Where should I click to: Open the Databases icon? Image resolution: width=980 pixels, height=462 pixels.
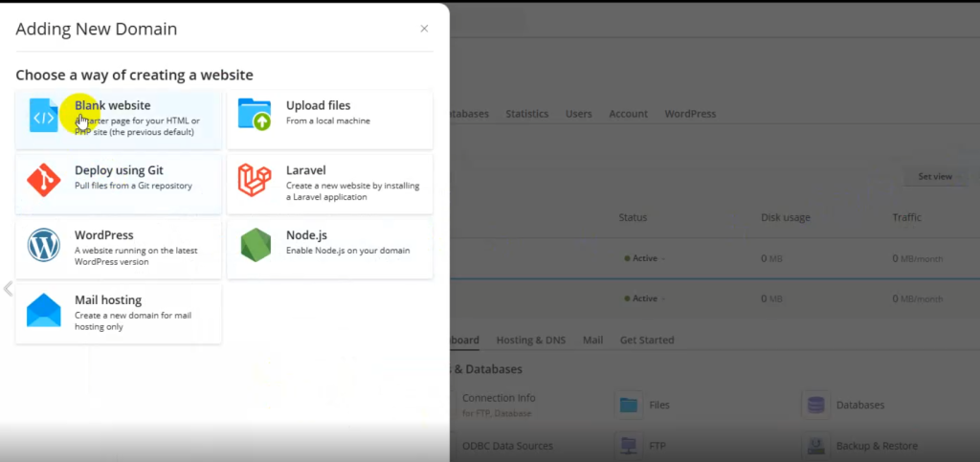pos(816,405)
